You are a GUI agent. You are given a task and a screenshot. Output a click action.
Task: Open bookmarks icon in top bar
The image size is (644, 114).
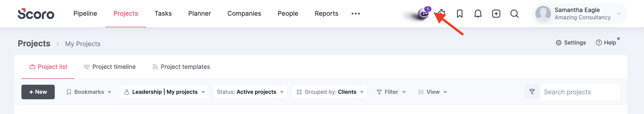click(x=460, y=14)
